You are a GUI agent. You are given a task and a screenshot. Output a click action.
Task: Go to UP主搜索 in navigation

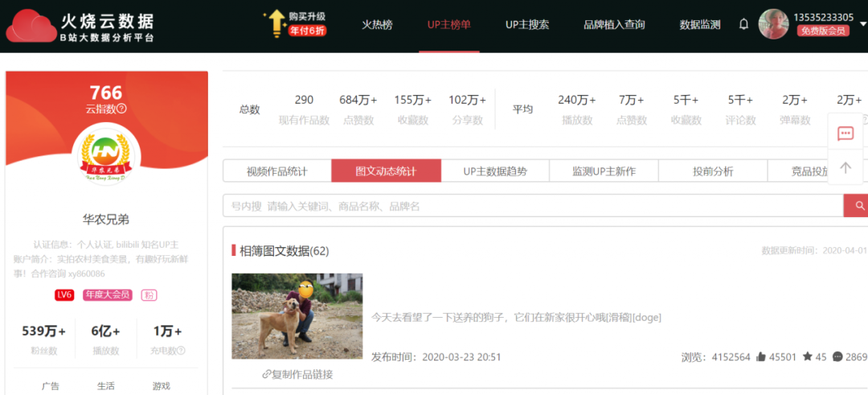(x=527, y=24)
